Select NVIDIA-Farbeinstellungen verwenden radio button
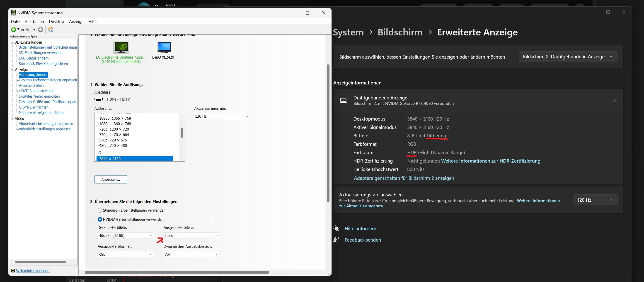 100,219
